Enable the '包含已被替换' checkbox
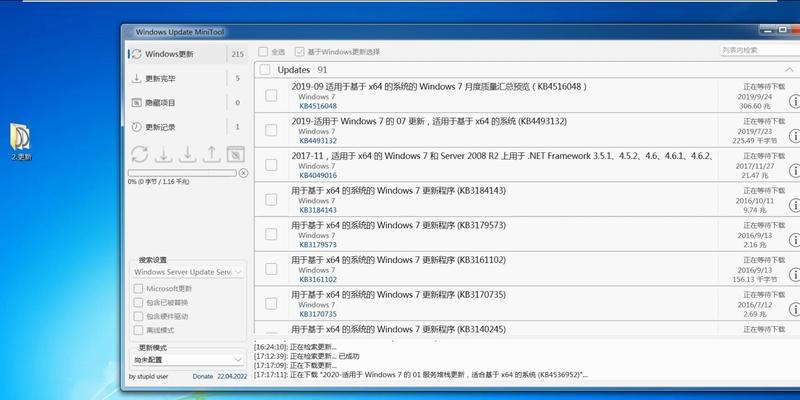 point(138,303)
